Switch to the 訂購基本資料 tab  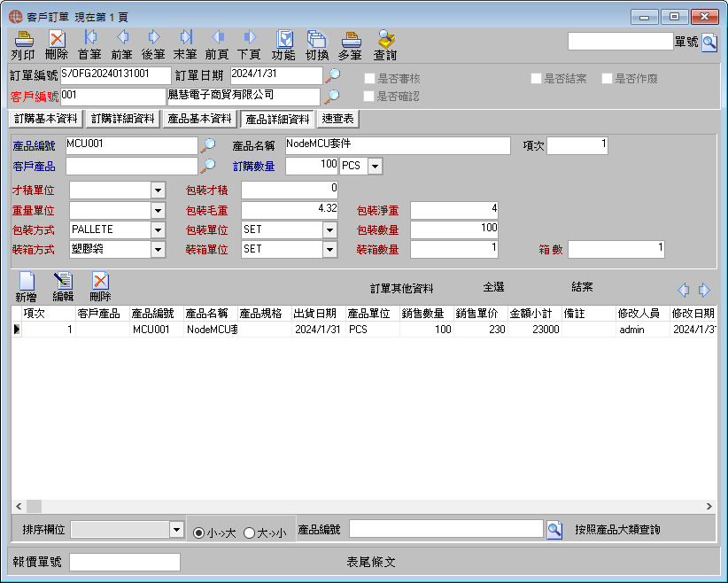click(46, 119)
